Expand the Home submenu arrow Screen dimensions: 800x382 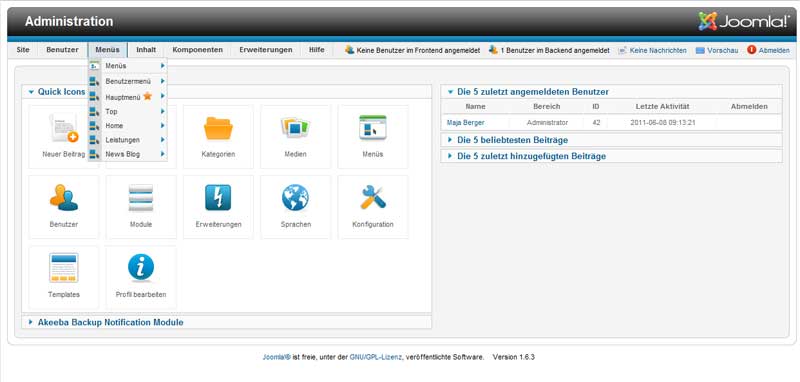click(162, 125)
